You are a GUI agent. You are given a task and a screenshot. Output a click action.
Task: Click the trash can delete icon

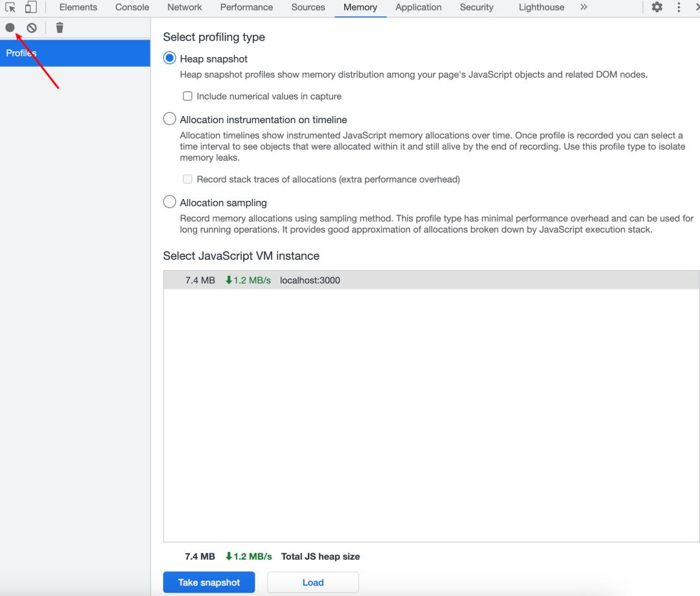(60, 28)
